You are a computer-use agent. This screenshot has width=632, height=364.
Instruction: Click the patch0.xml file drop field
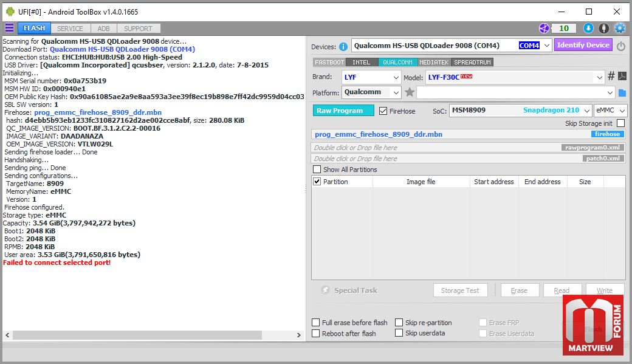coord(469,159)
